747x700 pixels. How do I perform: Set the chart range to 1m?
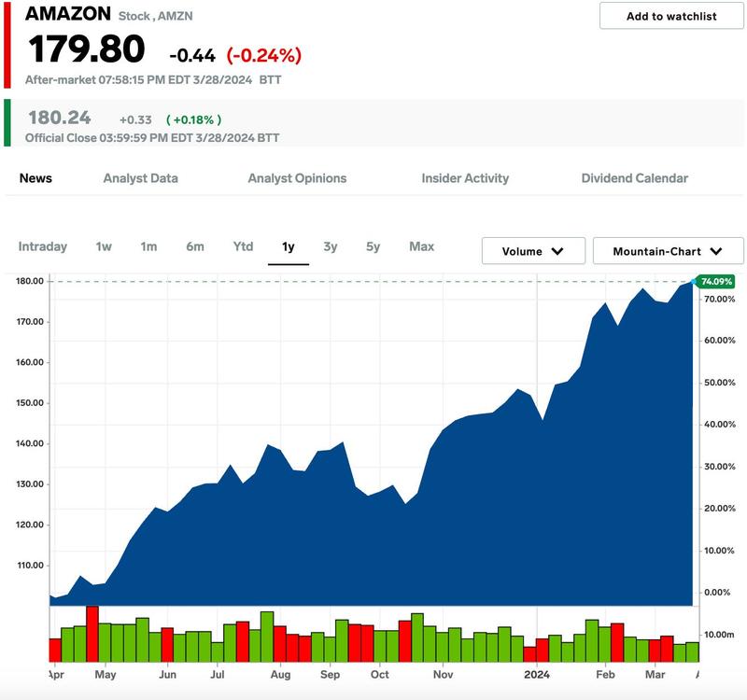[148, 246]
